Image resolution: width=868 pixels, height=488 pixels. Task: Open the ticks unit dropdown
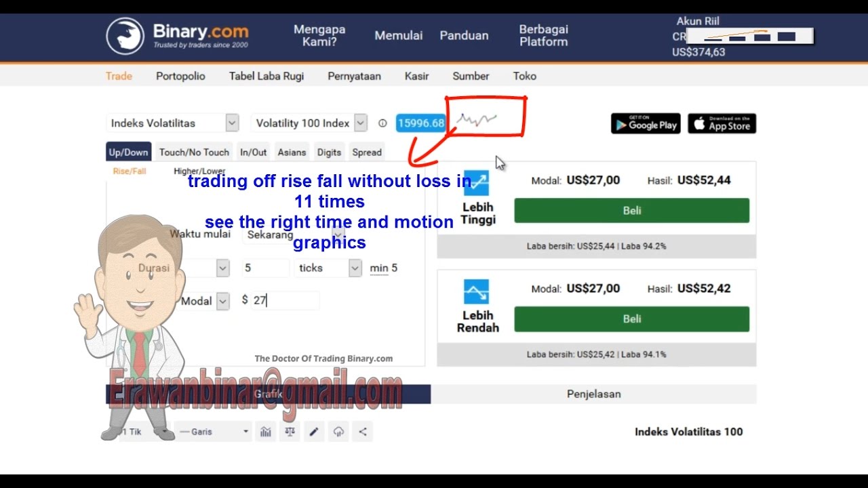pos(355,268)
